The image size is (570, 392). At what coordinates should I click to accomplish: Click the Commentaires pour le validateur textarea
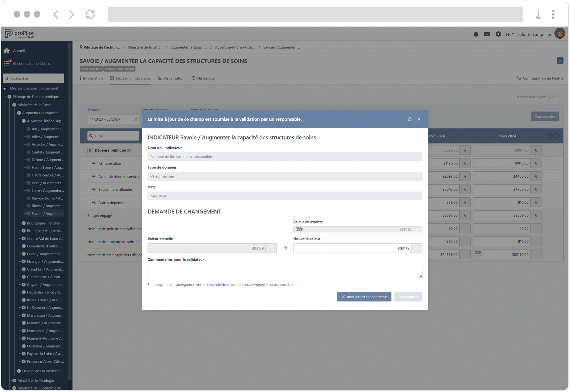click(x=285, y=271)
